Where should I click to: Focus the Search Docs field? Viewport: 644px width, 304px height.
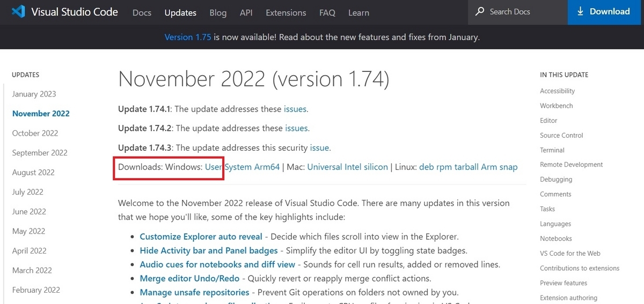pos(518,12)
